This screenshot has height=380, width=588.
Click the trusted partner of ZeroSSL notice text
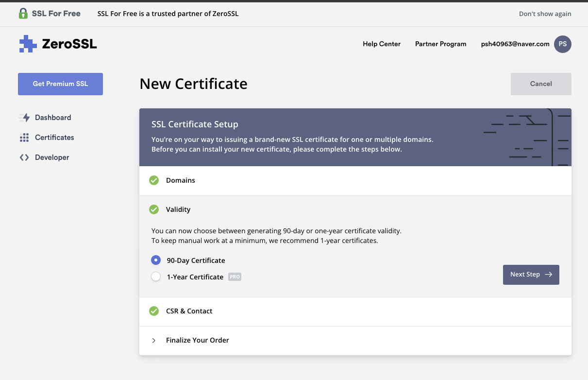[x=168, y=14]
